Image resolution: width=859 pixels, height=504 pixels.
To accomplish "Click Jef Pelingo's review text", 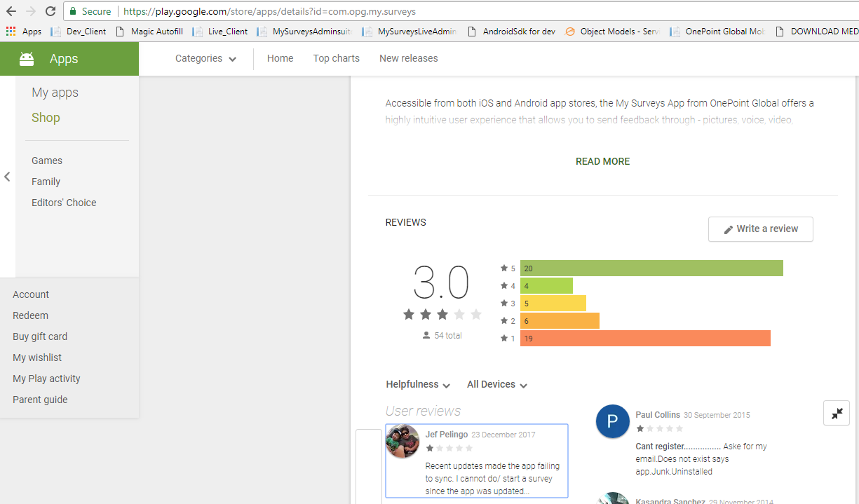I will click(x=492, y=479).
